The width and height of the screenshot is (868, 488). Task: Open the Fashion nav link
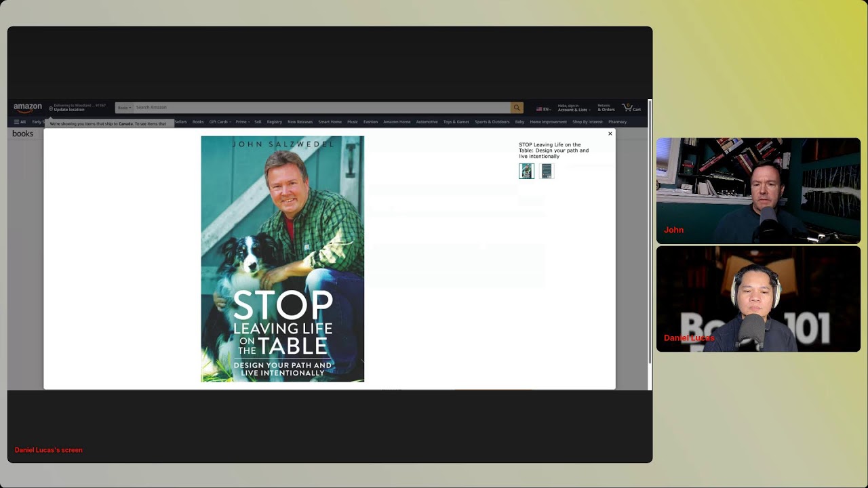[370, 122]
